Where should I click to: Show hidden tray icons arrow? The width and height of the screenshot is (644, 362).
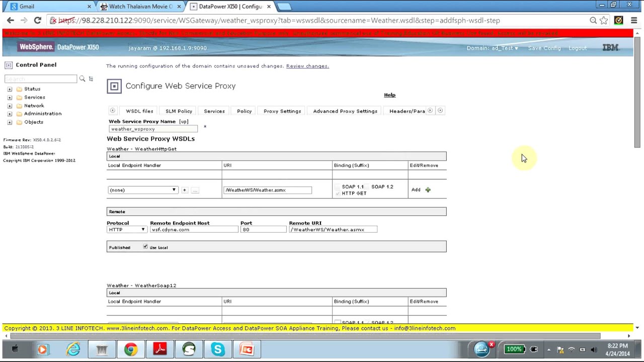[x=549, y=349]
